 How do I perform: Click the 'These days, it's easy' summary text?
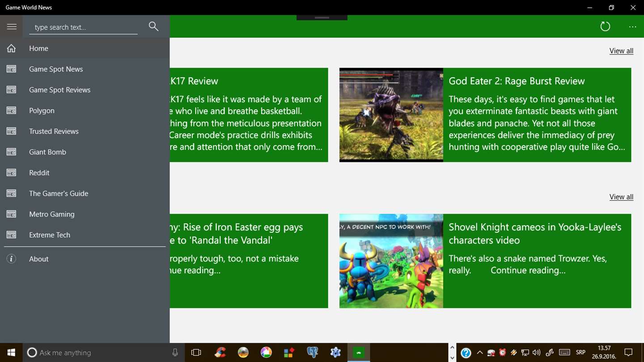(x=537, y=123)
